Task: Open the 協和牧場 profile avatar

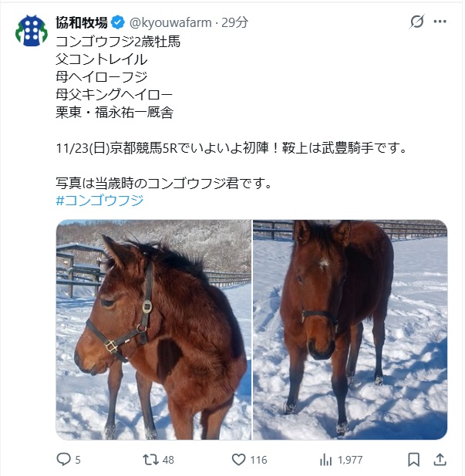Action: pos(32,31)
